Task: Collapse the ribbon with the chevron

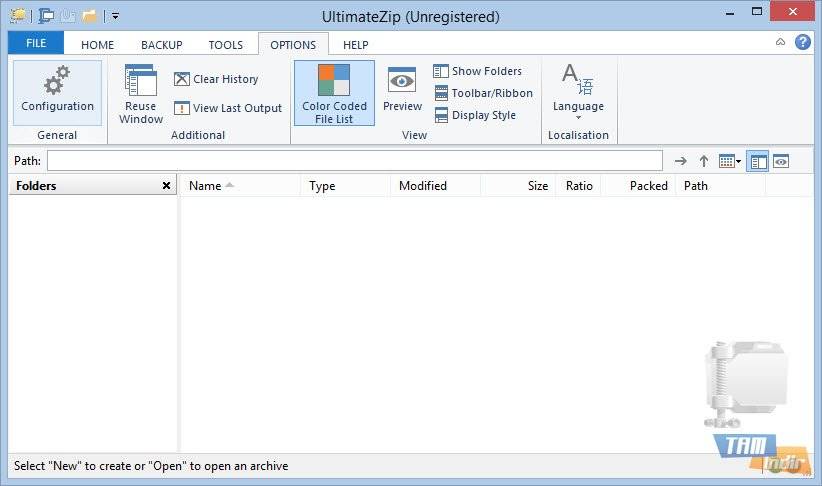Action: click(x=780, y=42)
